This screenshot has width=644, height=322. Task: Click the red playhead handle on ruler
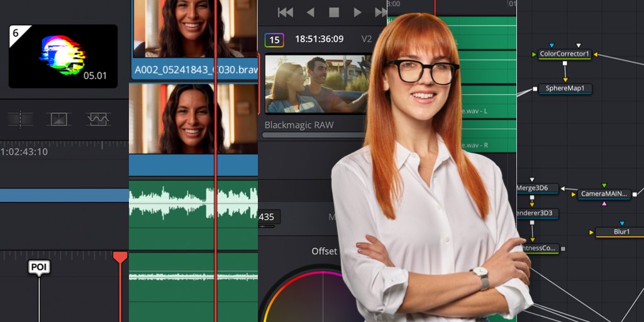[x=120, y=257]
